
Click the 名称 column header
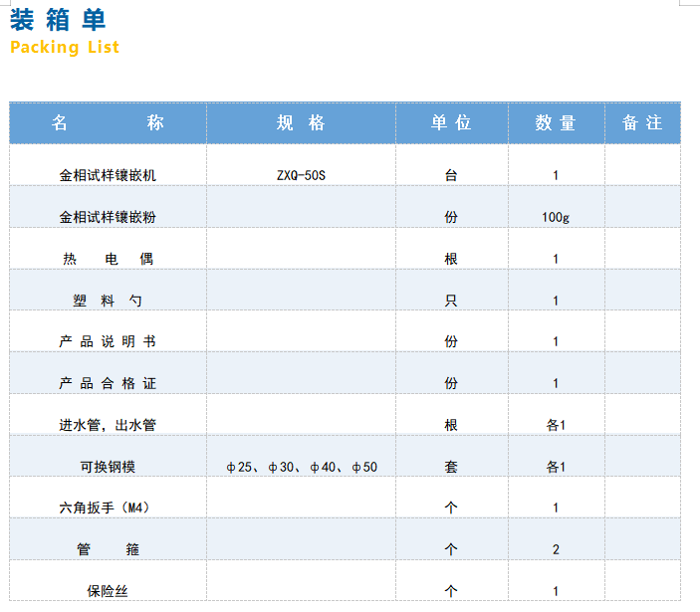click(108, 122)
